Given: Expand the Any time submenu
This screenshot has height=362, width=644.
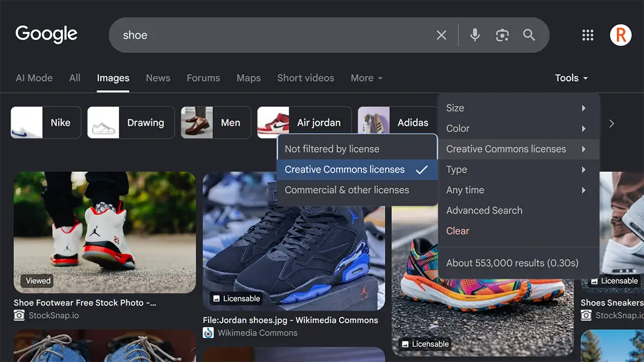Looking at the screenshot, I should [518, 190].
